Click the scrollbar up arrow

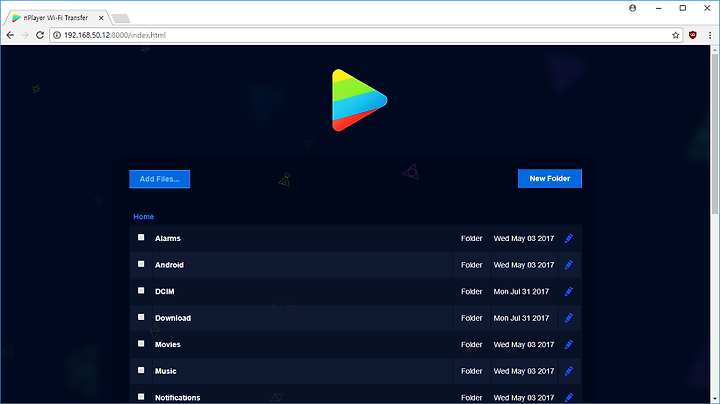pos(714,49)
